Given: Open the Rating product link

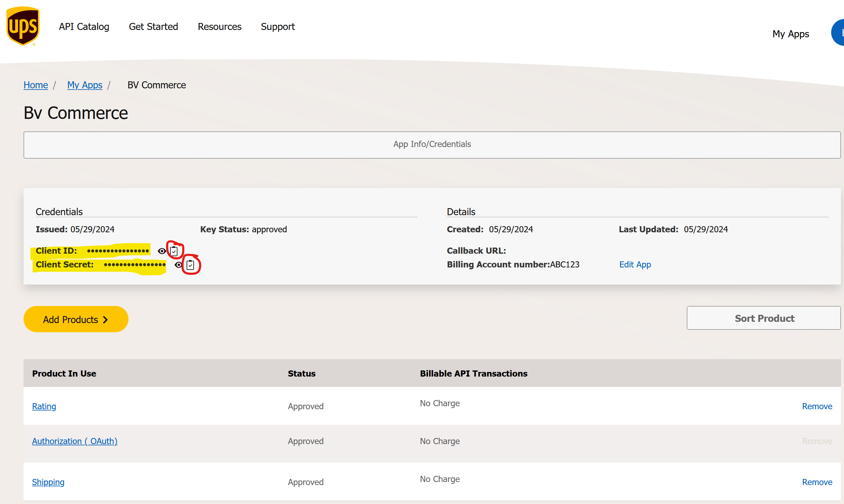Looking at the screenshot, I should [44, 406].
